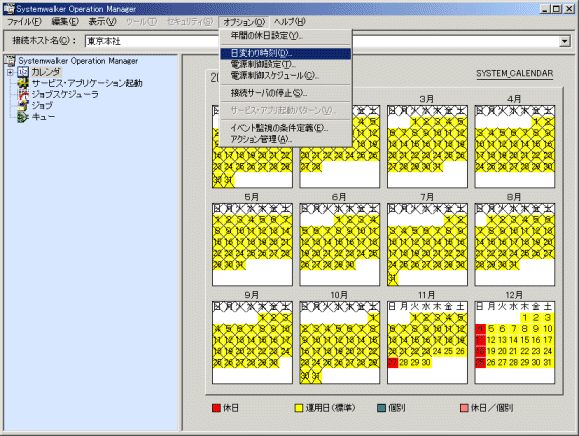
Task: Select November 30 in the calendar
Action: [x=426, y=363]
